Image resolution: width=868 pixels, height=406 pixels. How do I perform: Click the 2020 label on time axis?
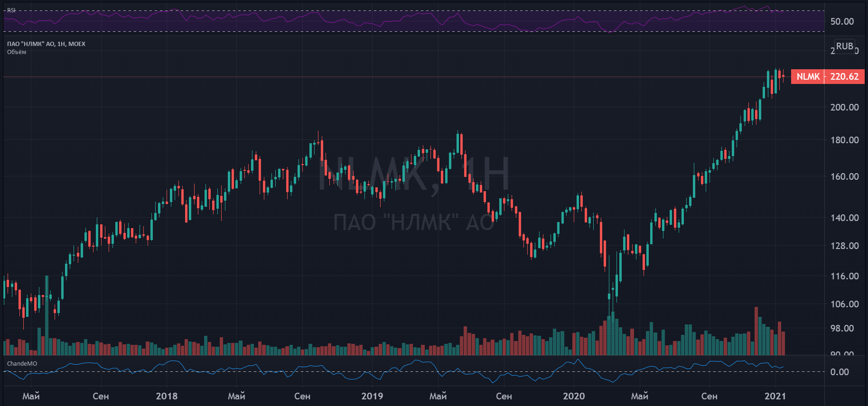(574, 396)
